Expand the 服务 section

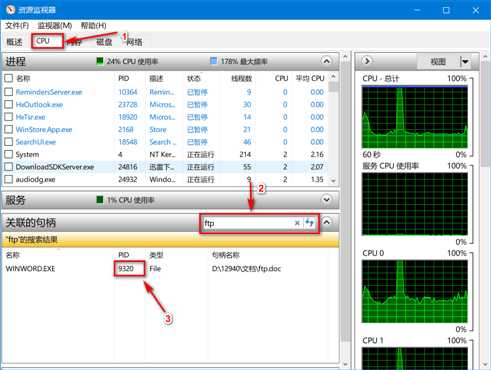pos(327,200)
